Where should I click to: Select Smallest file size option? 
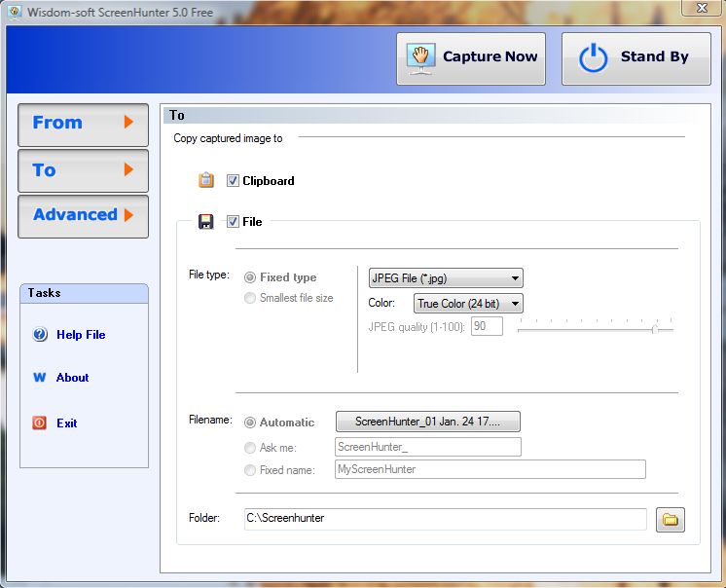pos(249,298)
